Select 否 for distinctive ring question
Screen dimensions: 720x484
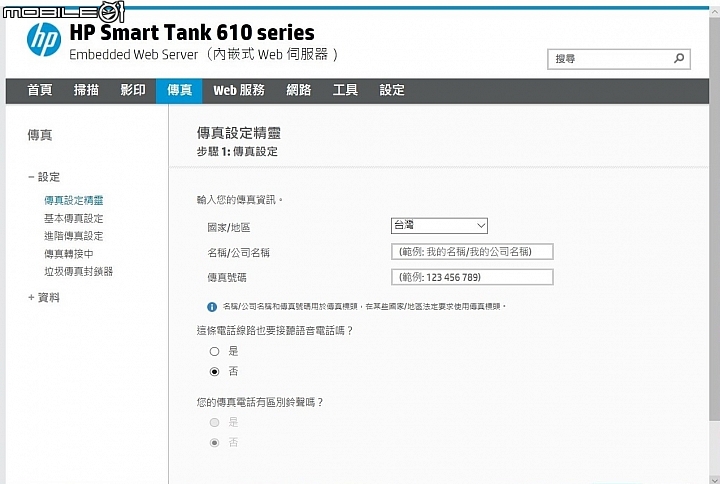point(214,443)
